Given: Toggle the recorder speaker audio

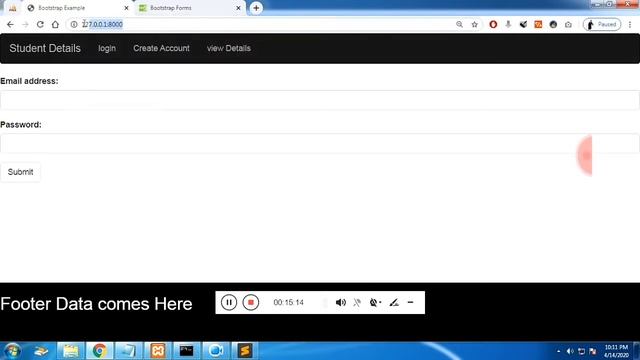Looking at the screenshot, I should point(340,302).
